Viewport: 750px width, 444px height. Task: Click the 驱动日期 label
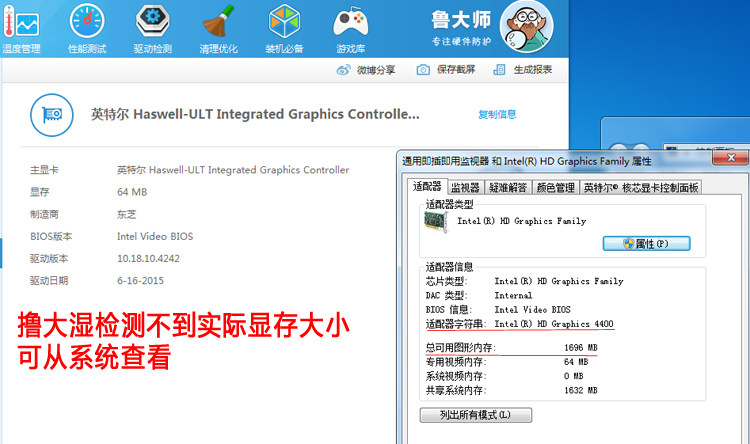point(49,281)
